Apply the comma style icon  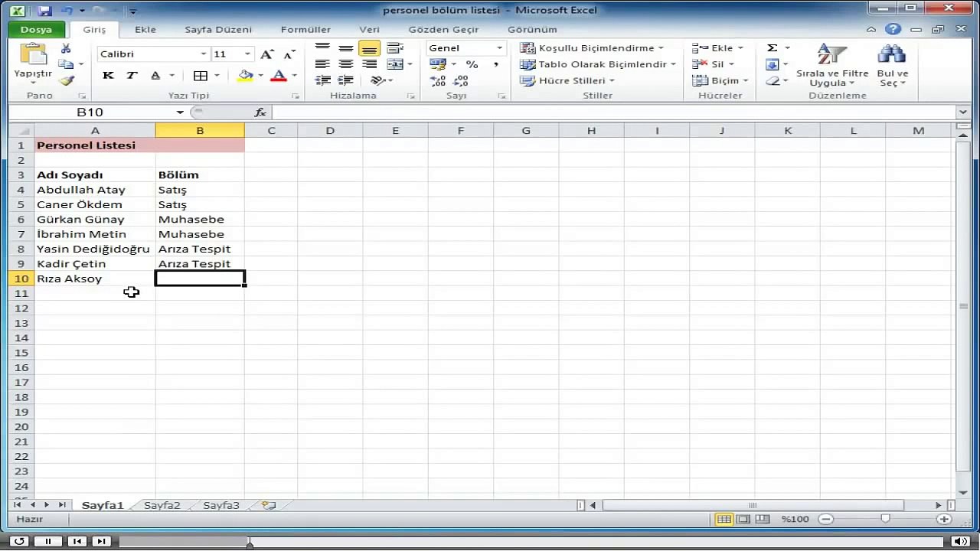point(495,64)
